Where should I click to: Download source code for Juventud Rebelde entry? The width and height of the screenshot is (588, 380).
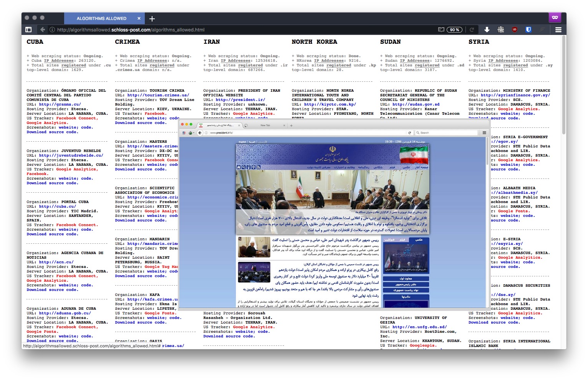52,183
